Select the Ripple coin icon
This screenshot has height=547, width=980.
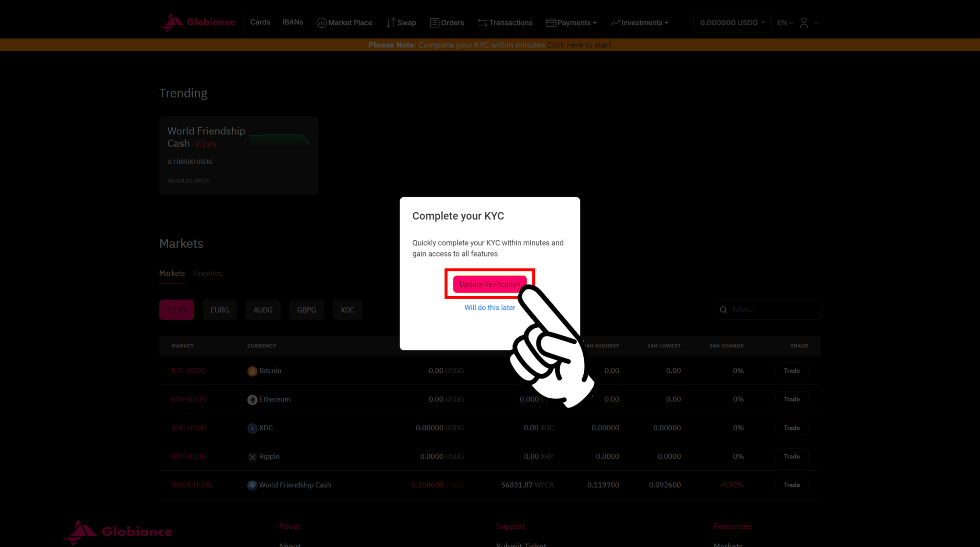pos(252,456)
